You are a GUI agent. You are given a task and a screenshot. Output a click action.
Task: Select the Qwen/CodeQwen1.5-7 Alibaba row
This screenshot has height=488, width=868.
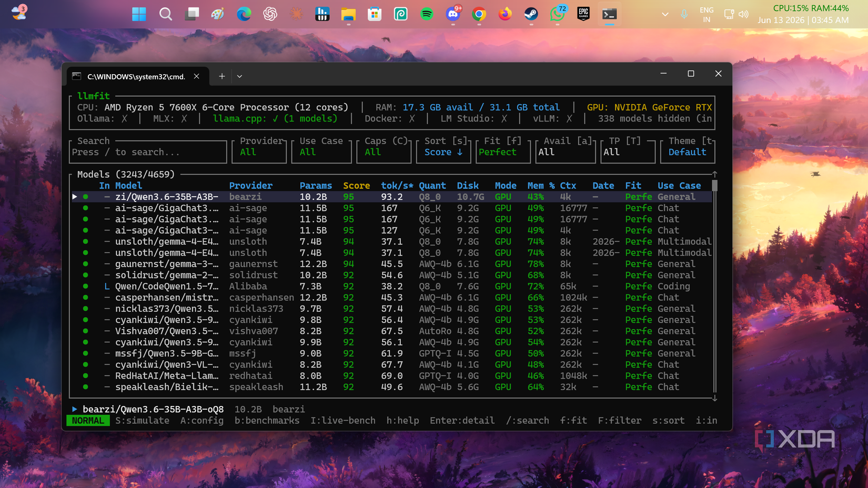point(392,287)
